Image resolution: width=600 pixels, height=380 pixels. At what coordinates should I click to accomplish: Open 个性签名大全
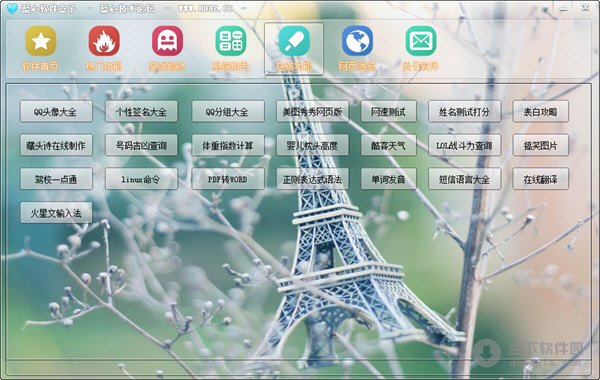tap(141, 112)
